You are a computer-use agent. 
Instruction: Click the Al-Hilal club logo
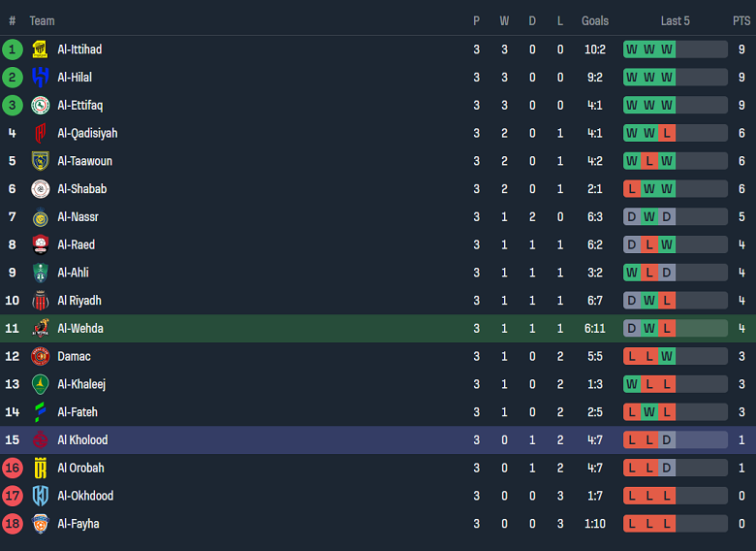(40, 78)
